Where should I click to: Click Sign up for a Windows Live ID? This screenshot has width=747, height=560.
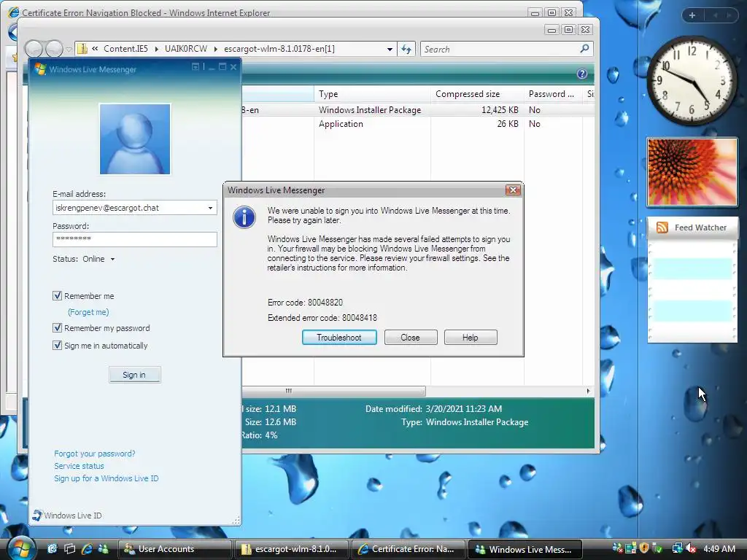pyautogui.click(x=106, y=478)
